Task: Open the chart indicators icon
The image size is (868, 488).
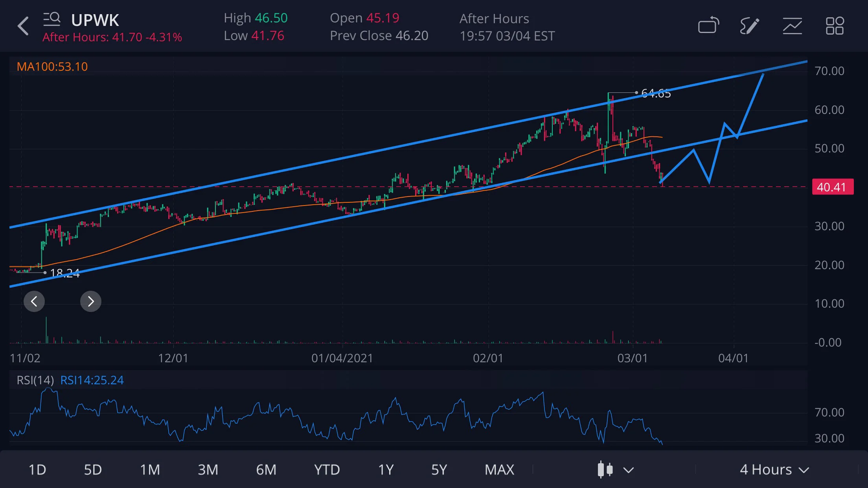Action: [792, 26]
